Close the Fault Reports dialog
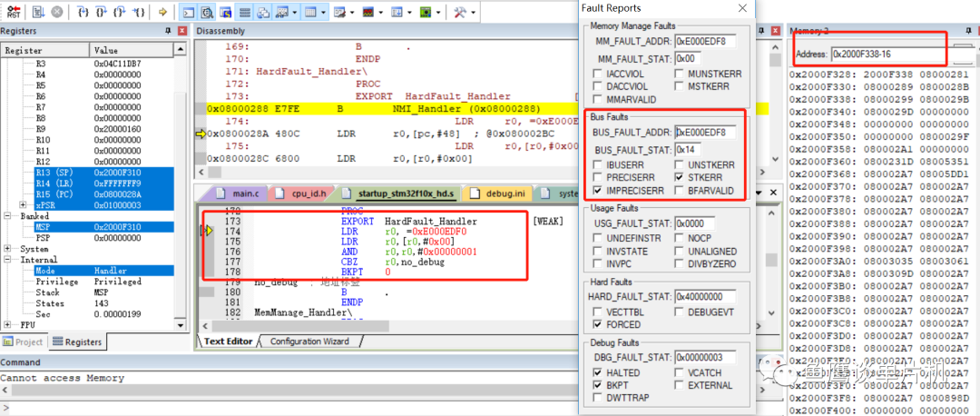The width and height of the screenshot is (980, 416). click(x=742, y=8)
